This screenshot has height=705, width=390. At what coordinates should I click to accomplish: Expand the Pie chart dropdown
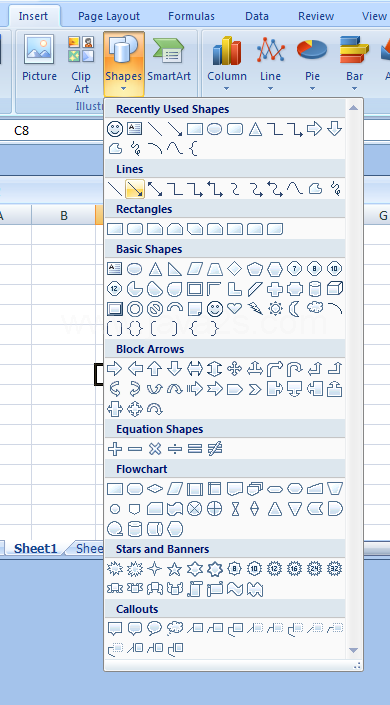click(x=312, y=63)
